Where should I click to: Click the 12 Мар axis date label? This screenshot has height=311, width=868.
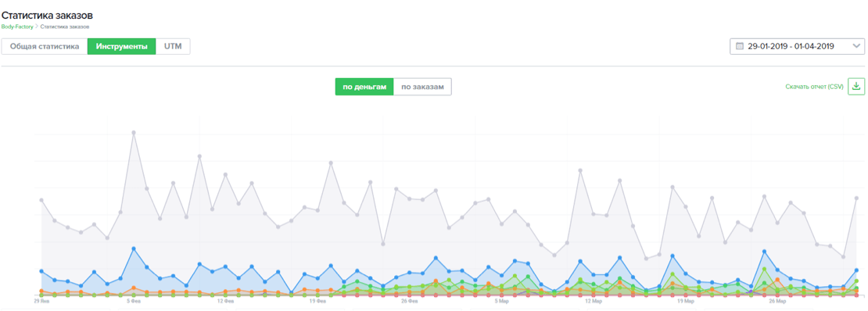[593, 302]
